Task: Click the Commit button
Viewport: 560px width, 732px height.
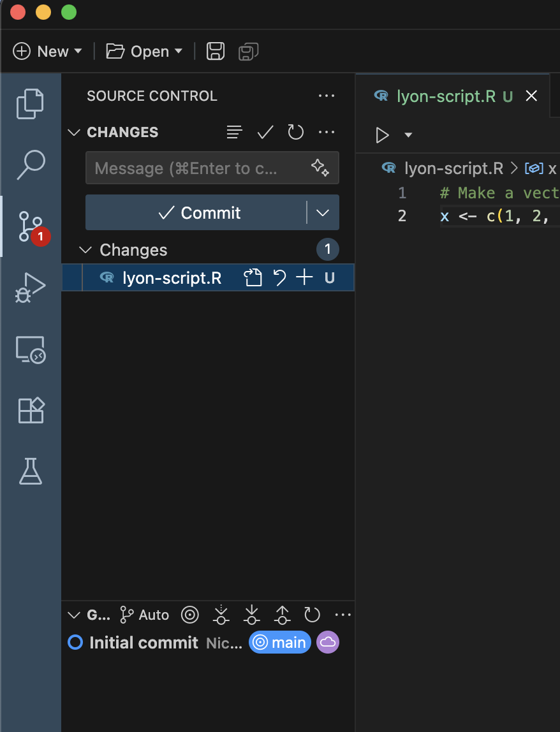Action: click(x=198, y=212)
